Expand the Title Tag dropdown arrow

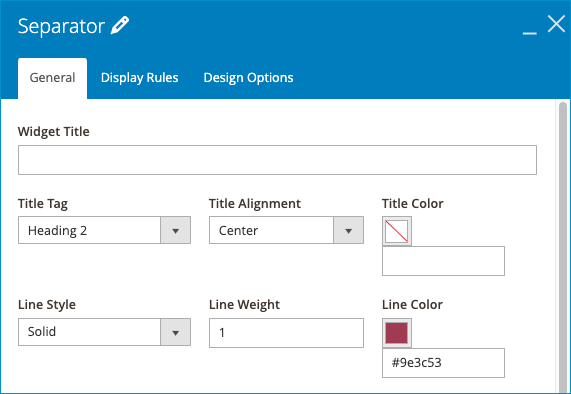click(x=176, y=231)
